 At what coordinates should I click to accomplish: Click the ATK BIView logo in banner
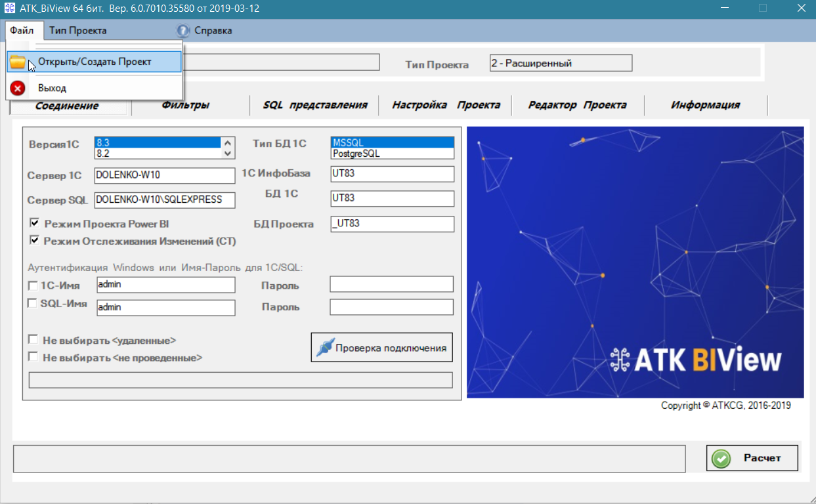click(x=695, y=360)
